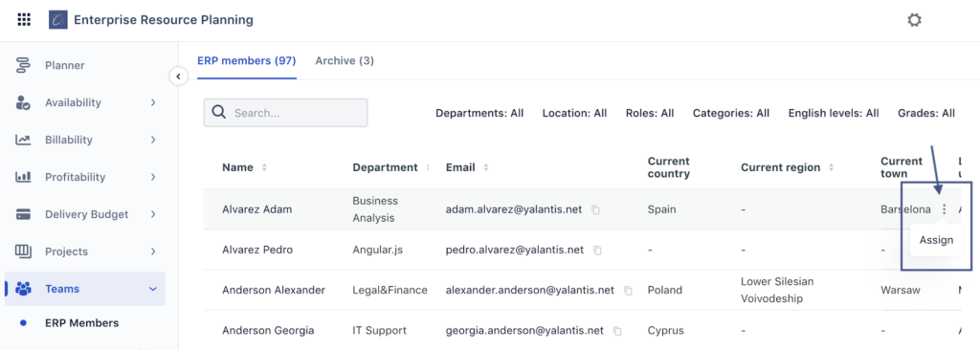The height and width of the screenshot is (350, 980).
Task: Collapse the sidebar with the arrow button
Action: pyautogui.click(x=178, y=77)
